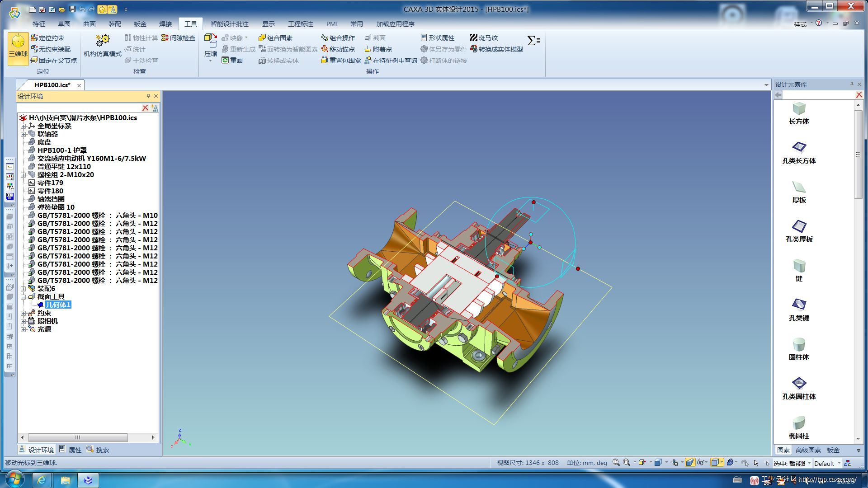The width and height of the screenshot is (868, 488).
Task: Pick the 孔类键 hole key element
Action: pos(799,310)
